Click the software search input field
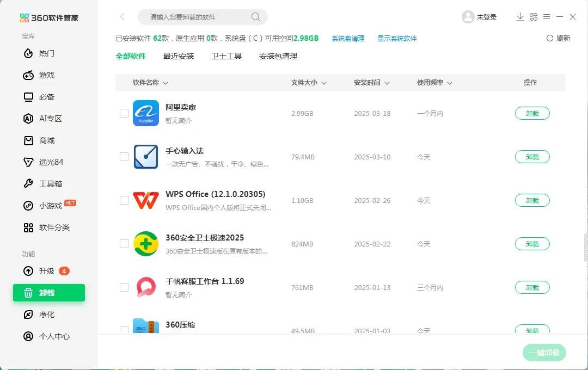This screenshot has height=370, width=588. 196,17
